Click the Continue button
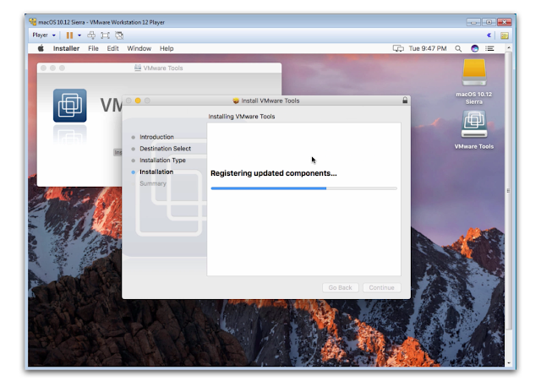This screenshot has width=541, height=392. [x=381, y=287]
